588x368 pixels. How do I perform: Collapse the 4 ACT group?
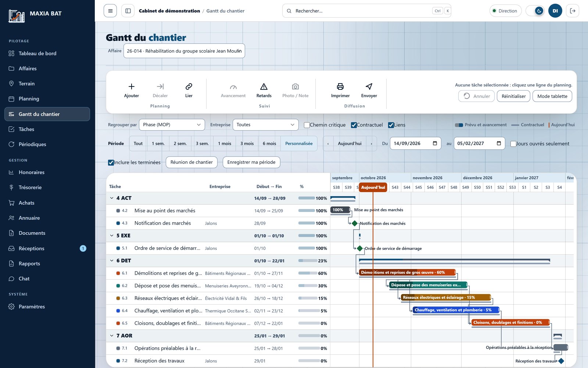[x=112, y=198]
